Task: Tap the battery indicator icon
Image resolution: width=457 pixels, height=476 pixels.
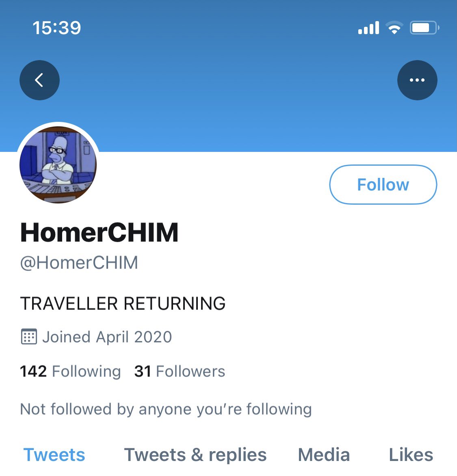Action: 425,28
